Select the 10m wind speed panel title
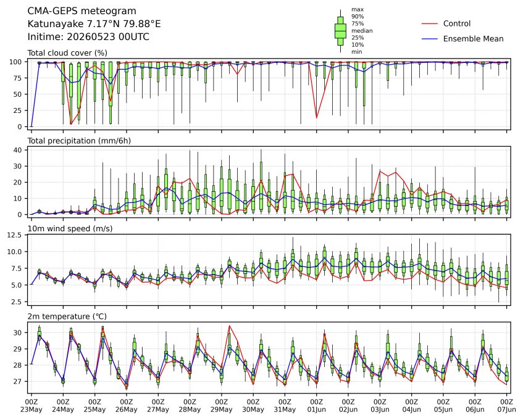Image resolution: width=523 pixels, height=420 pixels. point(70,229)
